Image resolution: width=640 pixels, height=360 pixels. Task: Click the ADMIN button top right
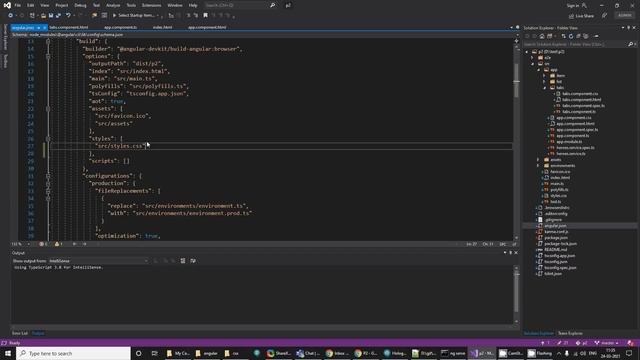[x=625, y=16]
